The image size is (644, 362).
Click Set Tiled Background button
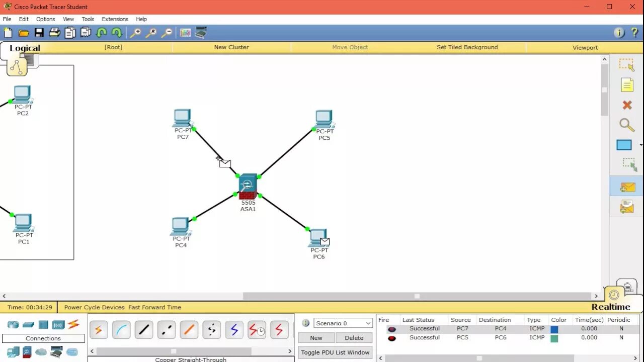coord(467,47)
